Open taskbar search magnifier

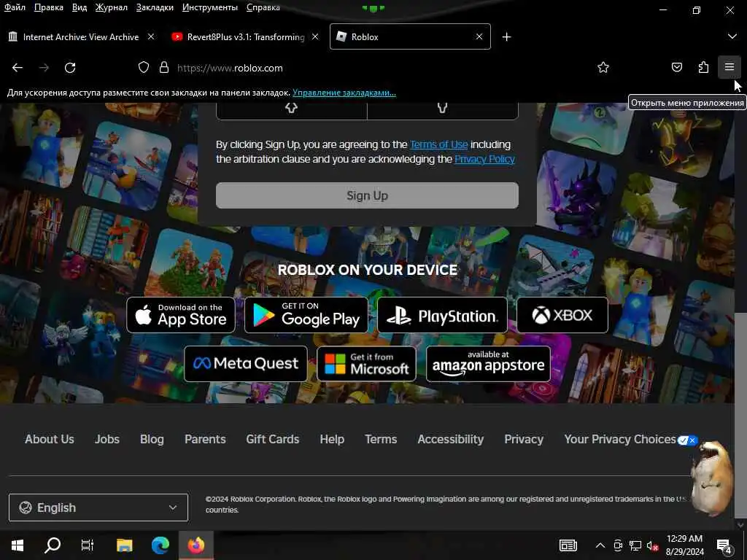tap(53, 545)
